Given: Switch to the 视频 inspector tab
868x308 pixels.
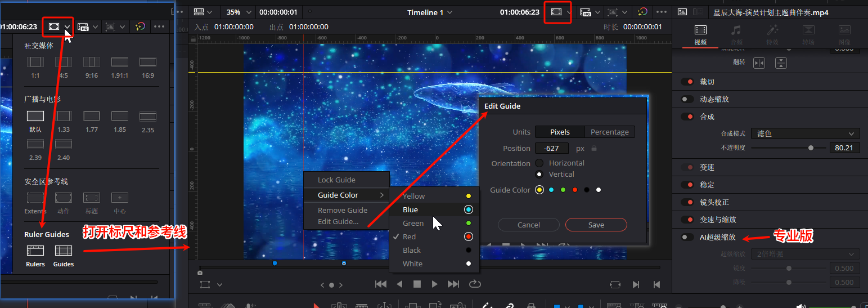Looking at the screenshot, I should [x=700, y=34].
